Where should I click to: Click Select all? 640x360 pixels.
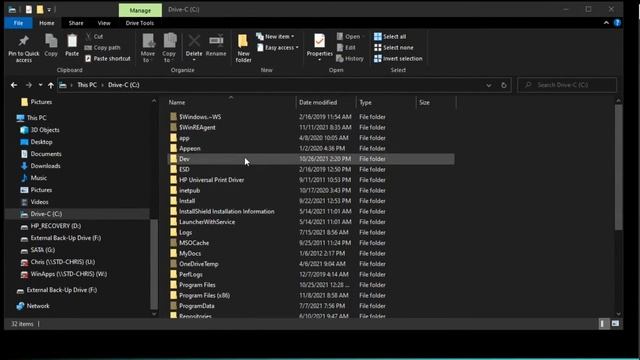pyautogui.click(x=390, y=36)
